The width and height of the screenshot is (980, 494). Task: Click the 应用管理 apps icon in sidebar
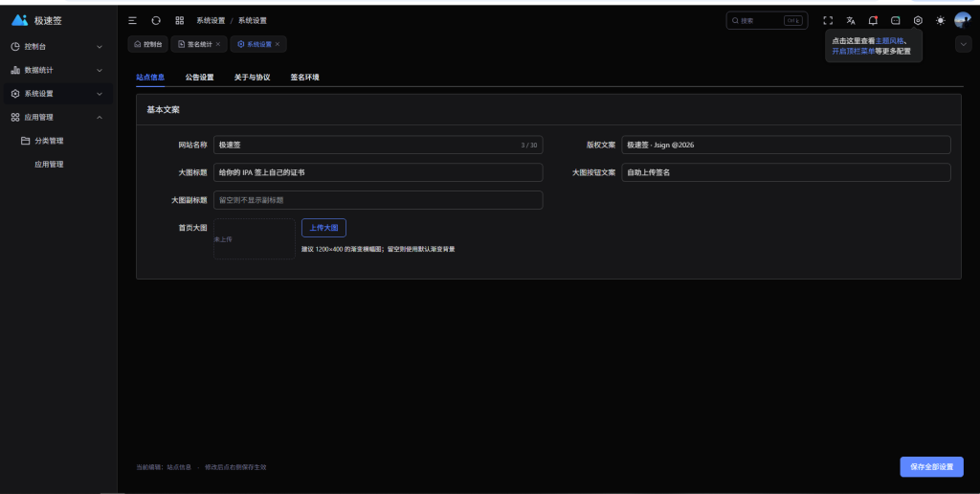pos(15,117)
